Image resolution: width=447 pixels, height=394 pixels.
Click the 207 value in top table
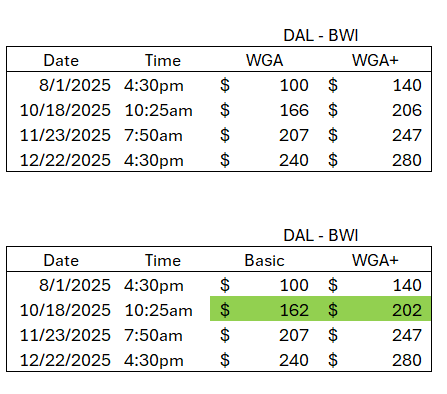point(294,135)
